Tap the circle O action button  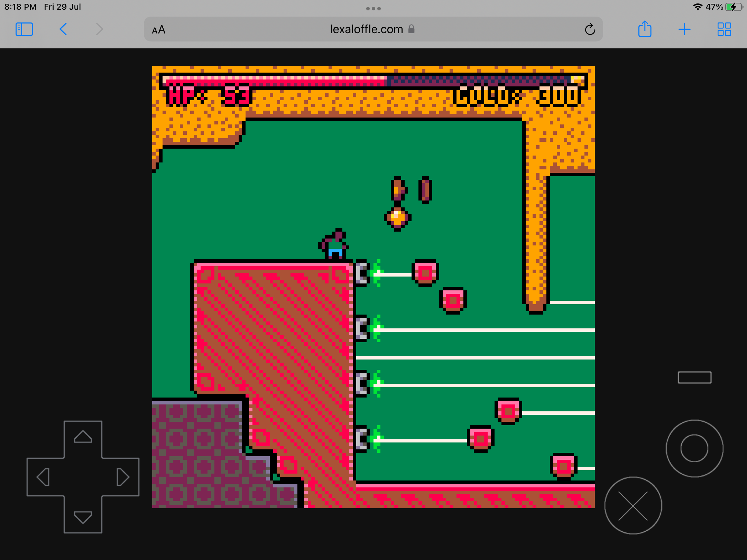694,448
